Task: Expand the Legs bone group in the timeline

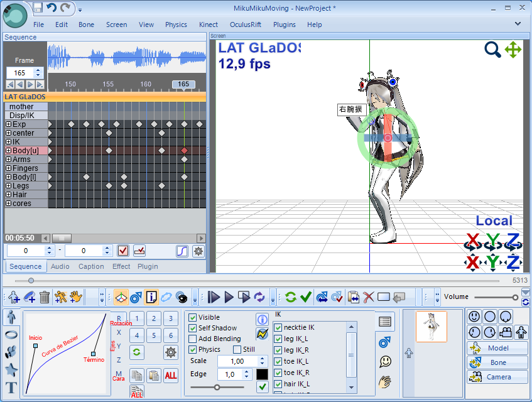Action: point(8,186)
